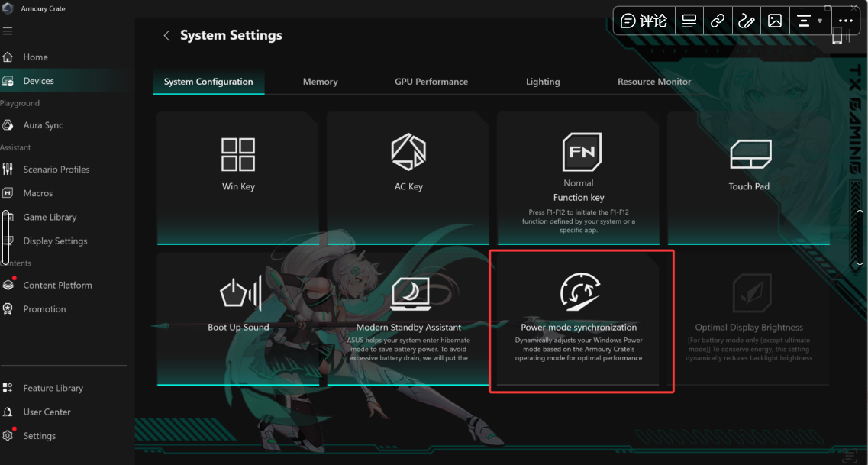Switch to the System Configuration tab
Screen dimensions: 868x465
(x=208, y=82)
